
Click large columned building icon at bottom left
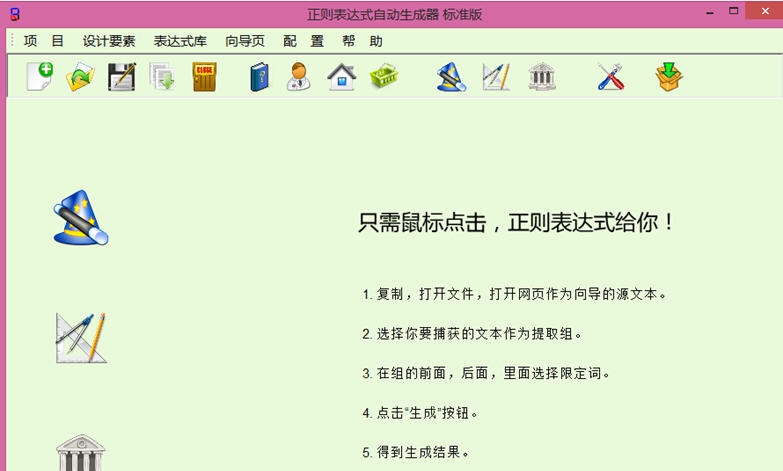pos(80,452)
